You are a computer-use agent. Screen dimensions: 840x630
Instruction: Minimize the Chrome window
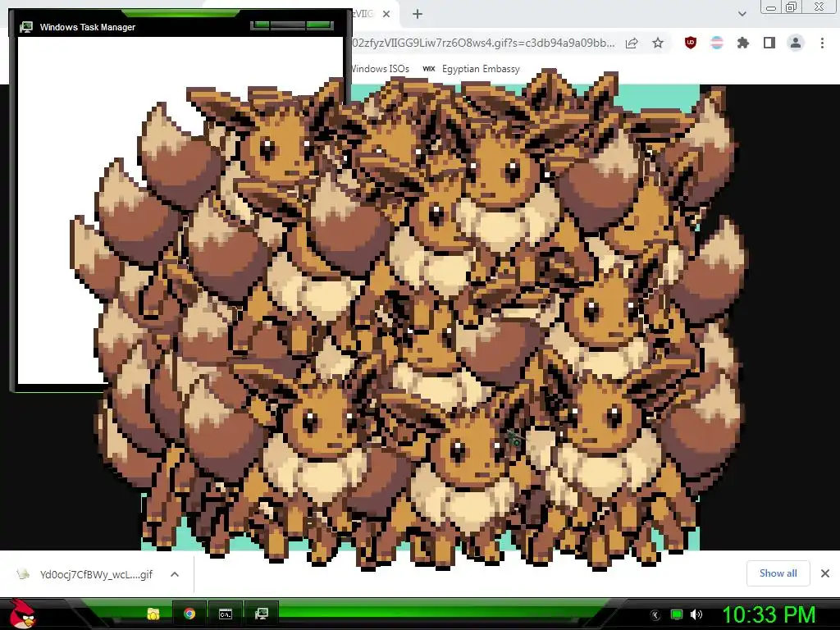pyautogui.click(x=771, y=7)
